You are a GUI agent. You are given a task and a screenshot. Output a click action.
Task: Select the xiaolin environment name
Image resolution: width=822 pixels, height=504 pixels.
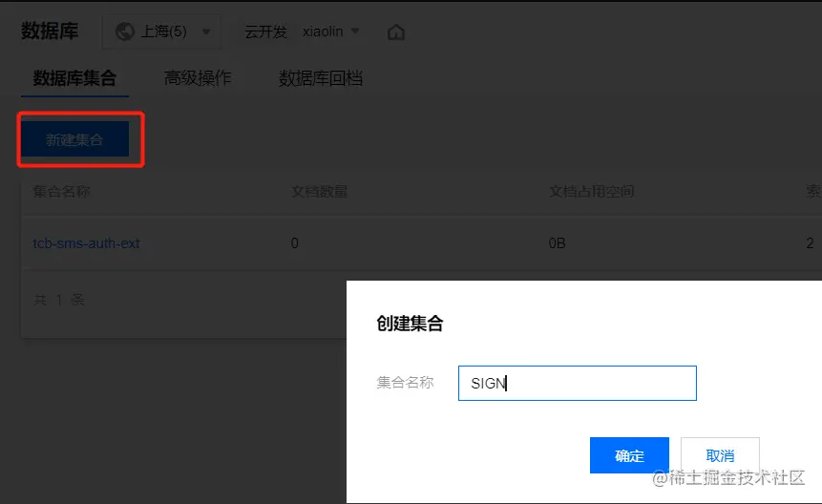click(x=323, y=31)
